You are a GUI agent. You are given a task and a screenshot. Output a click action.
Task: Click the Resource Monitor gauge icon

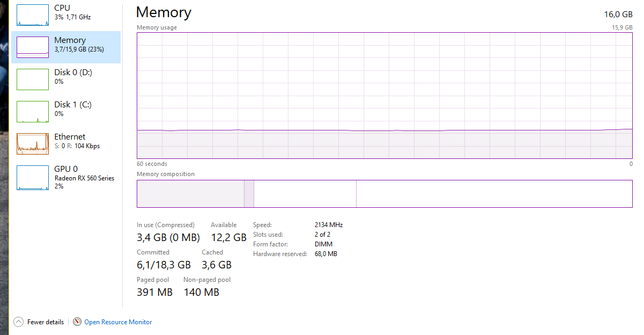point(77,322)
